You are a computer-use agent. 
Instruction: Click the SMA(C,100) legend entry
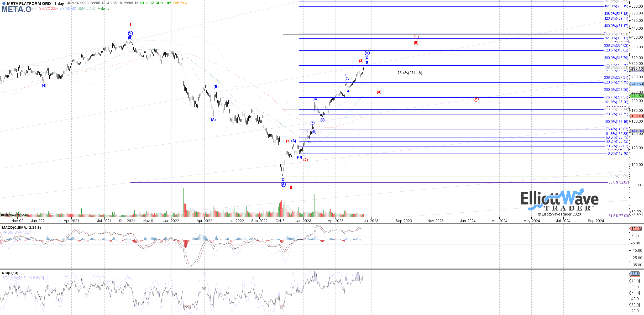tap(87, 9)
